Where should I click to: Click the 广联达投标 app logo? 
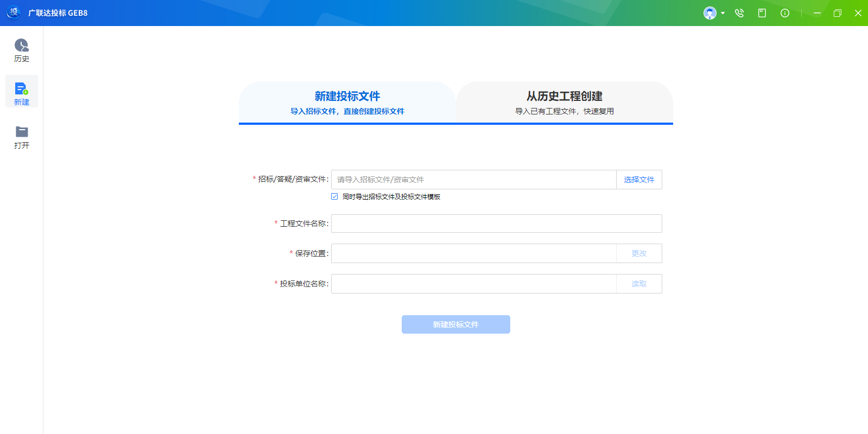coord(14,12)
